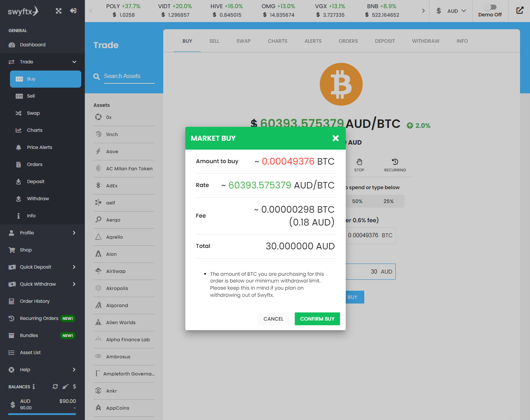Switch to the ORDERS tab

pyautogui.click(x=348, y=41)
